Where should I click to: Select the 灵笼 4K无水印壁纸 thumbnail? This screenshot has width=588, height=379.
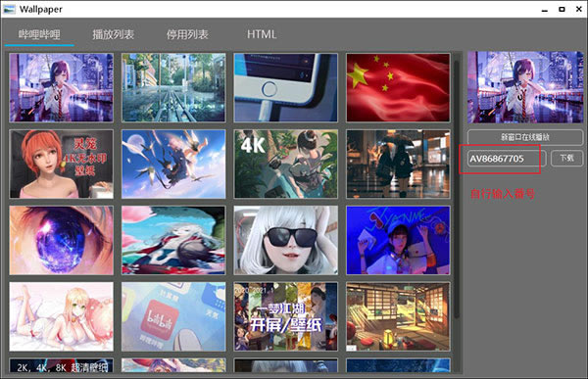[x=61, y=164]
